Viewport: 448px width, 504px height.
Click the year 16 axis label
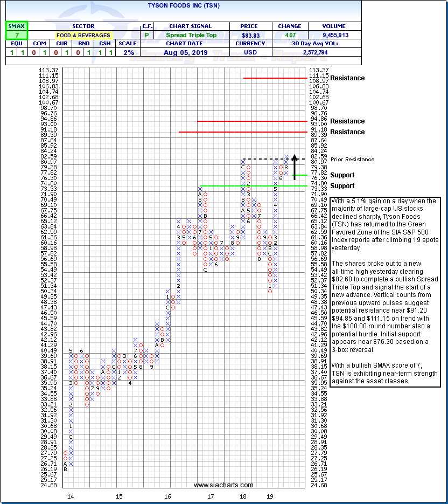(168, 496)
